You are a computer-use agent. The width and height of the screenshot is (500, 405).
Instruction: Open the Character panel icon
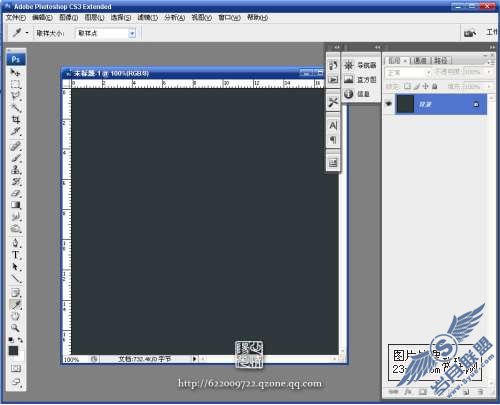pyautogui.click(x=333, y=125)
